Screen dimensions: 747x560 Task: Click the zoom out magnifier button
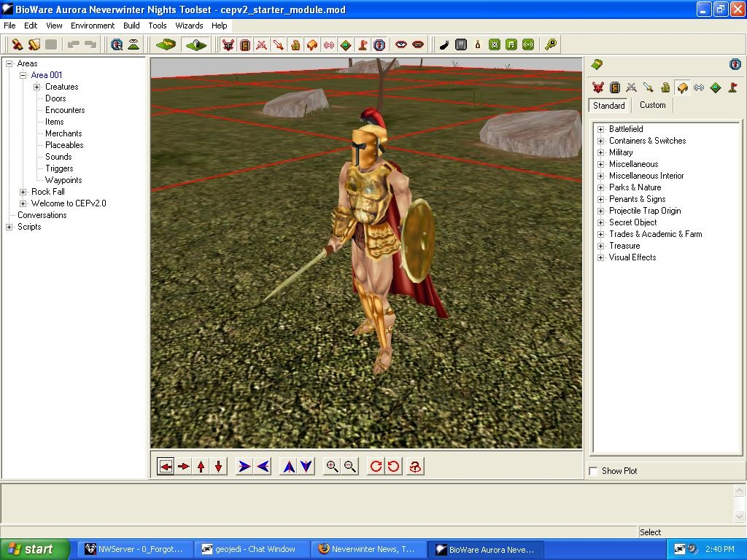(350, 467)
